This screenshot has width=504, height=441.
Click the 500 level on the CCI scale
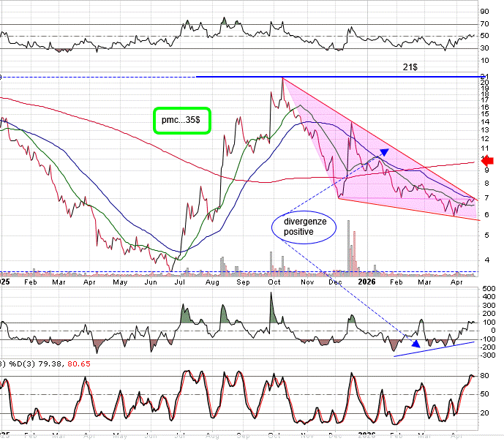485,290
